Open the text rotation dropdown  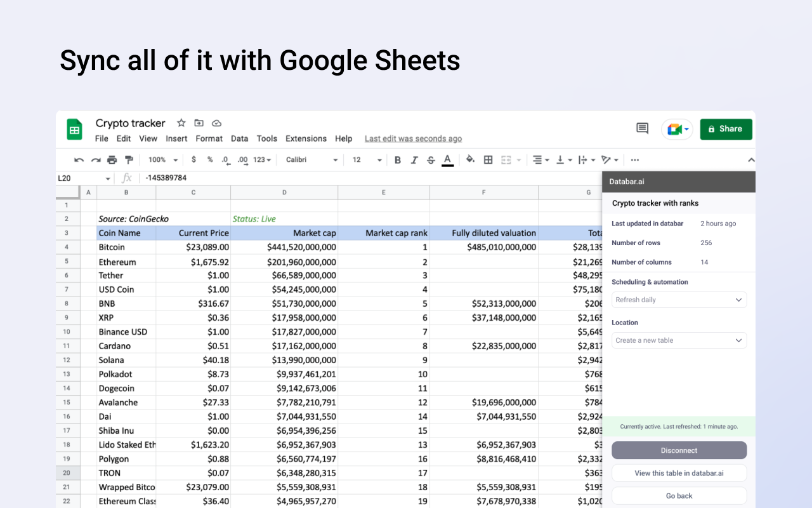[610, 160]
